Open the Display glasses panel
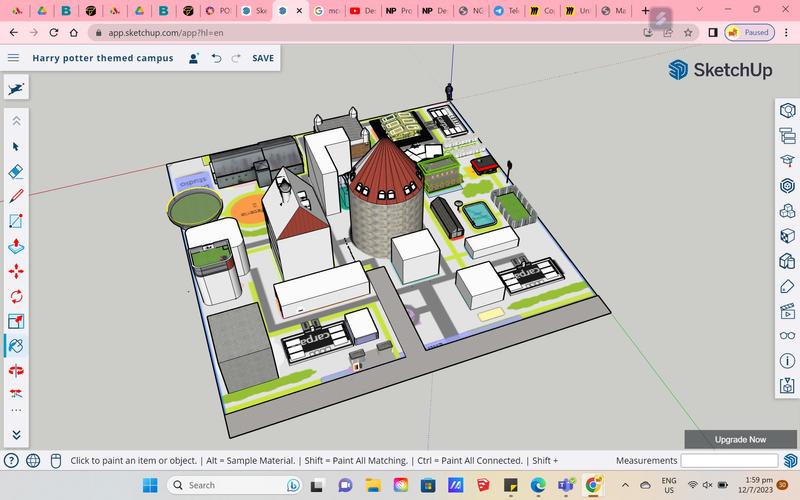 pos(787,336)
